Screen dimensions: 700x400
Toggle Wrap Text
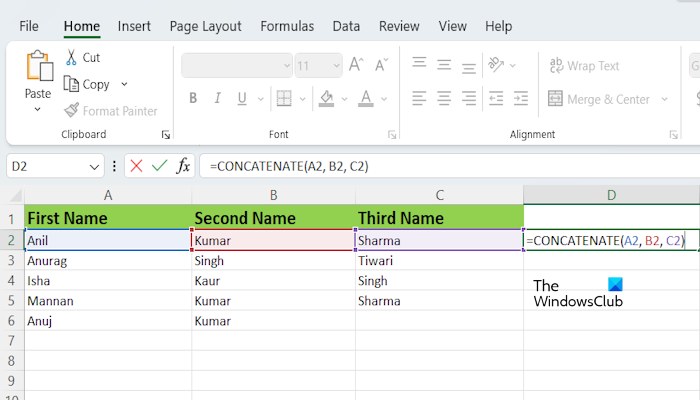click(x=584, y=66)
